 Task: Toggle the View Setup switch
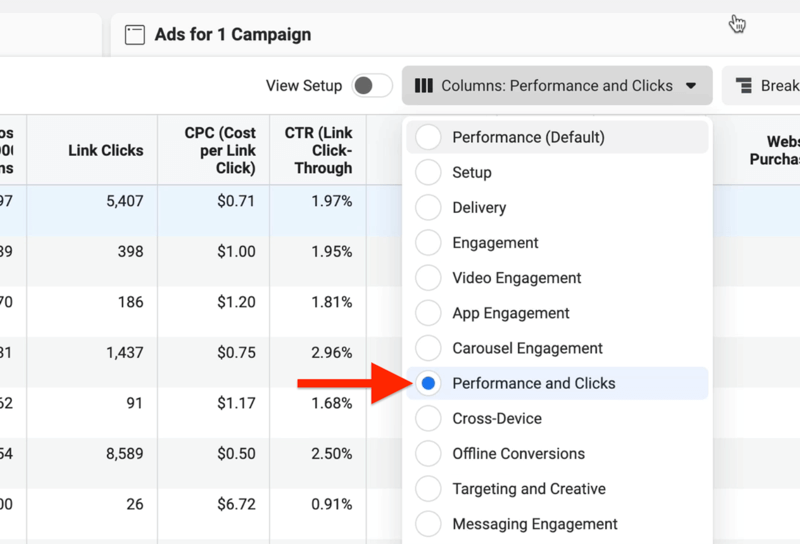point(372,85)
